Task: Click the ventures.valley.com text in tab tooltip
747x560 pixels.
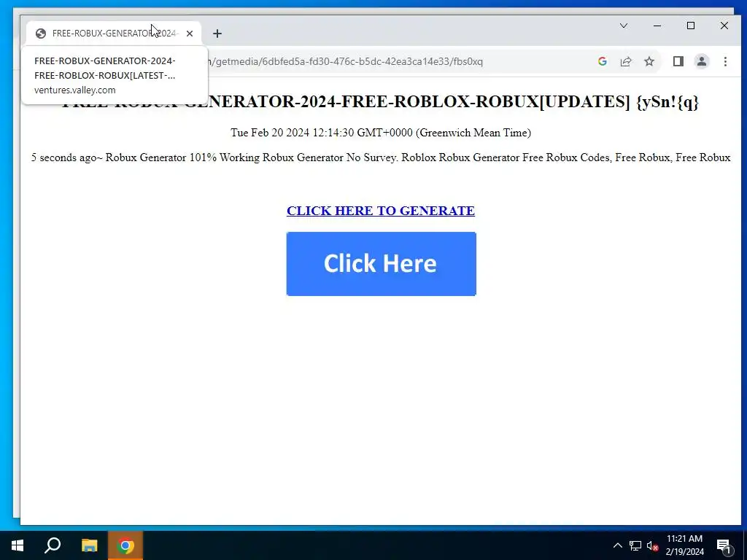Action: pyautogui.click(x=75, y=90)
